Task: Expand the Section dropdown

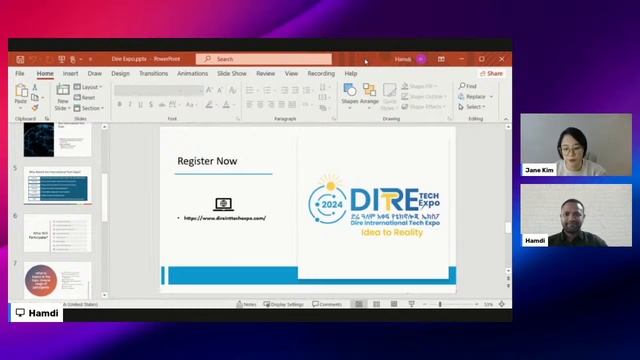Action: (89, 108)
